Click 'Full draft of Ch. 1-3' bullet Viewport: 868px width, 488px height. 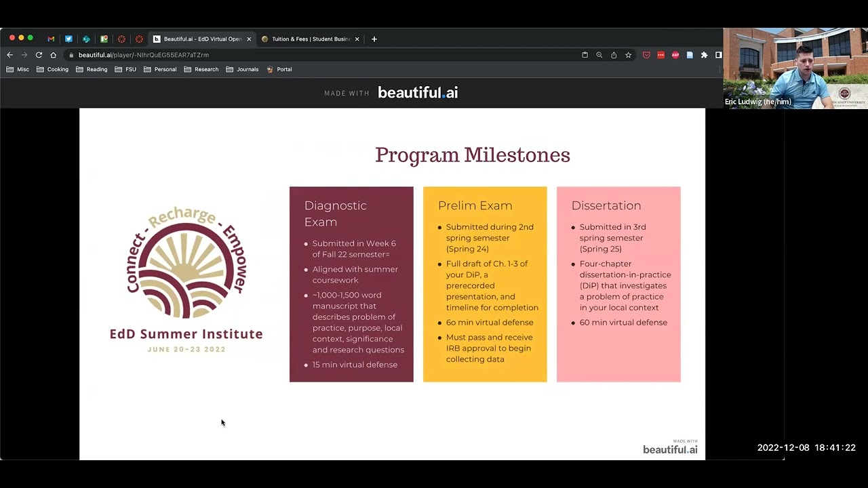click(492, 285)
